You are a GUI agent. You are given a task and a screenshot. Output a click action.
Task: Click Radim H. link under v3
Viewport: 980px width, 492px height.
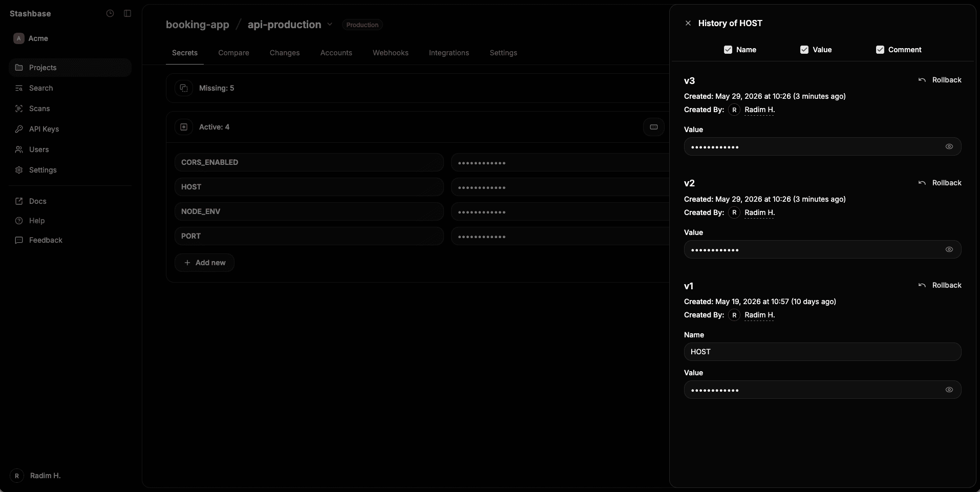pyautogui.click(x=760, y=110)
